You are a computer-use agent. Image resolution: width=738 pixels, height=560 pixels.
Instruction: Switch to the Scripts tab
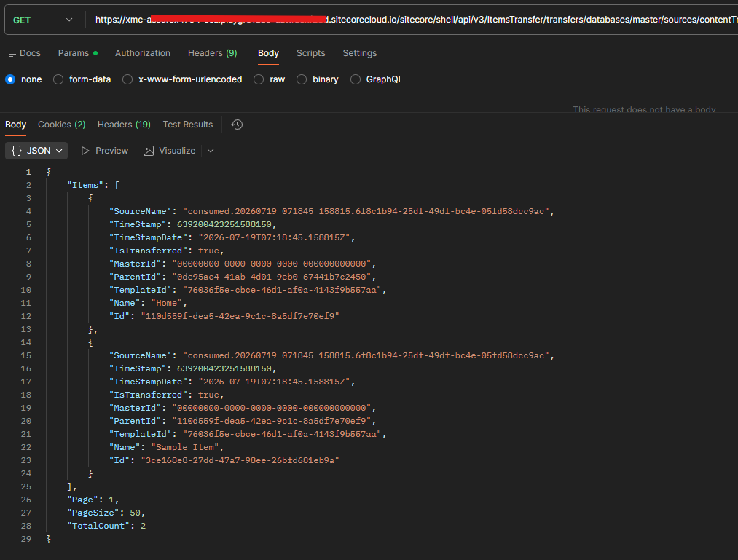pyautogui.click(x=310, y=53)
